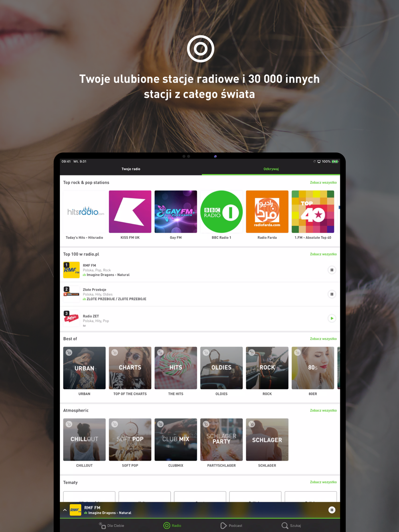Play Radio ZET in the Top 100 list
399x532 pixels.
coord(332,318)
